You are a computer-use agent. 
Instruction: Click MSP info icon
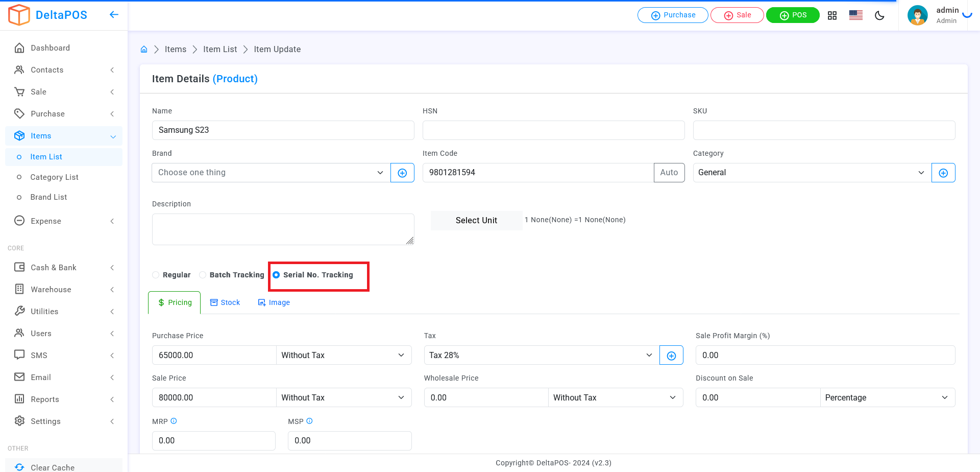point(309,421)
